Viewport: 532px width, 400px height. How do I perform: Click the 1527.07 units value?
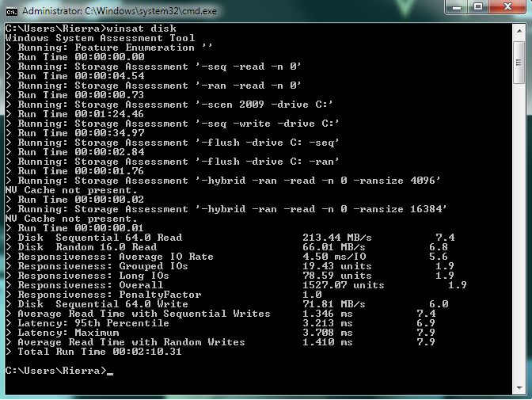tap(344, 285)
